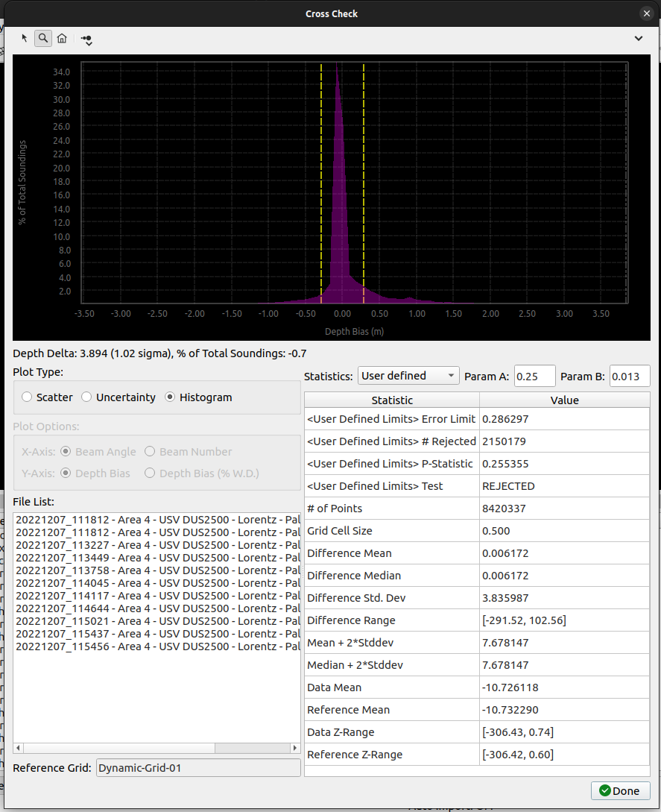Select the 20221207_115456 file entry
Screen dimensions: 661x812
[157, 646]
